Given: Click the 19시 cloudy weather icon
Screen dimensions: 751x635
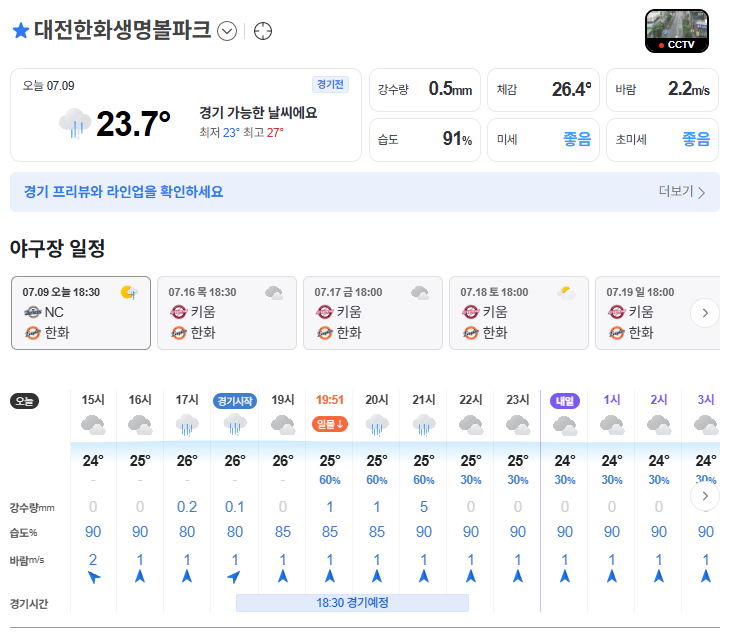Looking at the screenshot, I should 283,425.
